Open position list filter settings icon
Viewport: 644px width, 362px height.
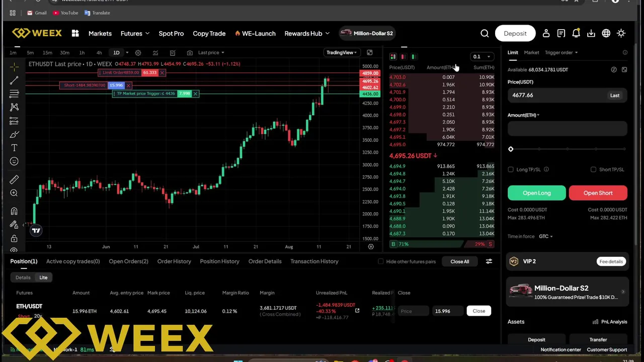[489, 261]
